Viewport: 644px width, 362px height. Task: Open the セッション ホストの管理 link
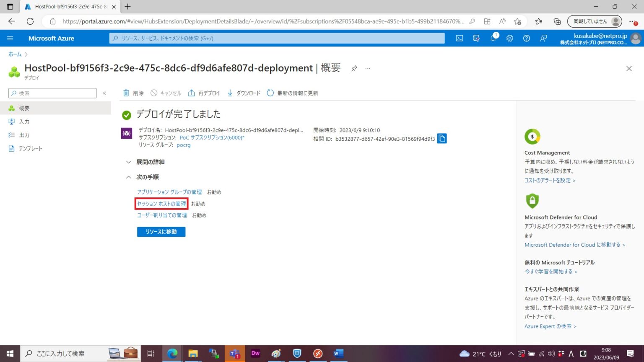(161, 204)
